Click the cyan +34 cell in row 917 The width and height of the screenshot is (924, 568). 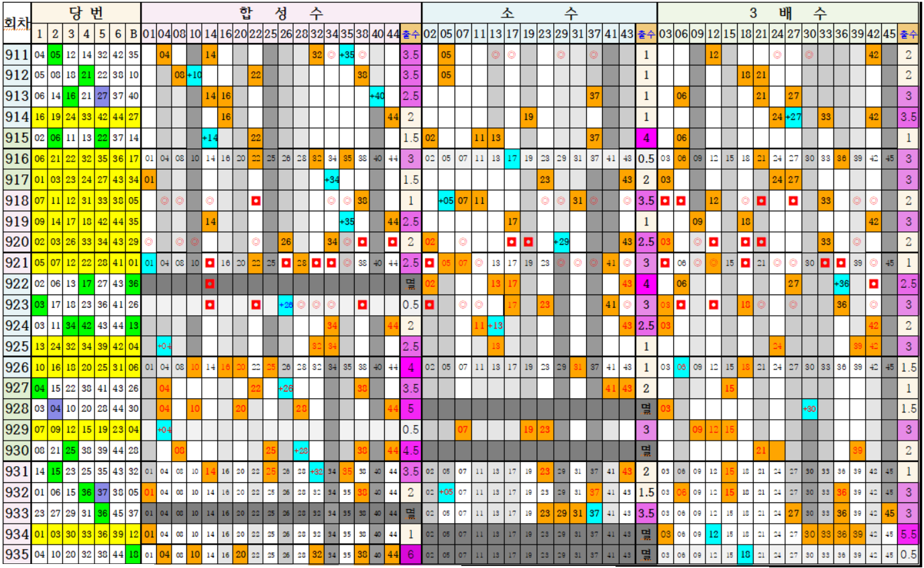(x=331, y=180)
